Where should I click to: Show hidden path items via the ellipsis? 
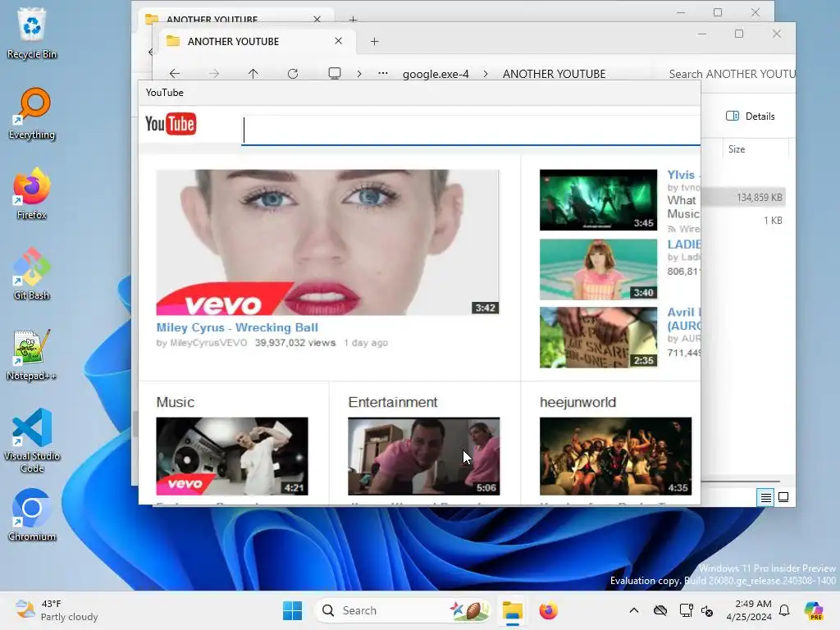[382, 73]
